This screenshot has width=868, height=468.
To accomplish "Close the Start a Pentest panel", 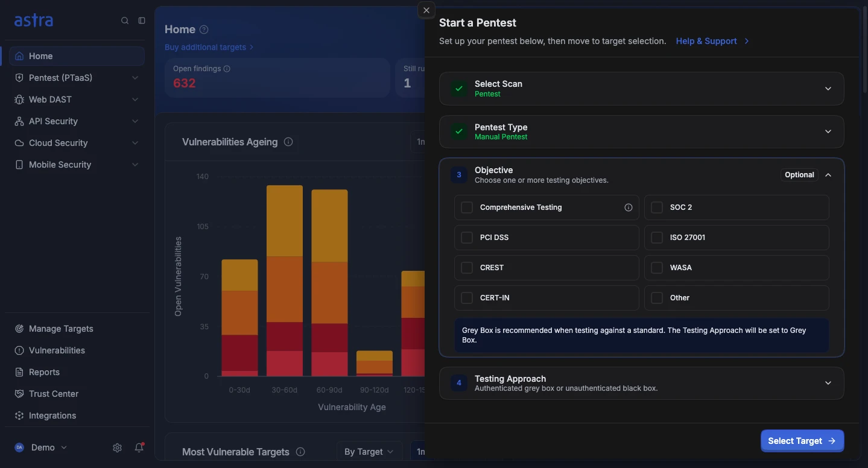I will pos(426,10).
